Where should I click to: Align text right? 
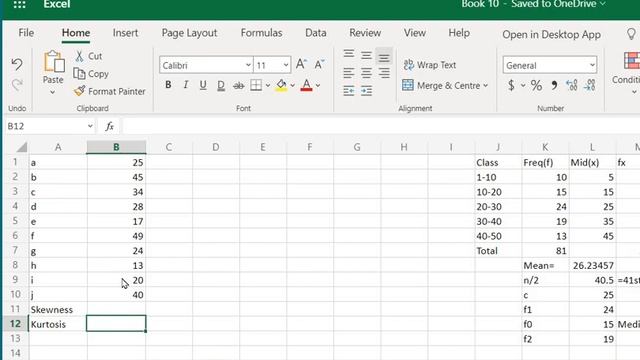(x=384, y=73)
